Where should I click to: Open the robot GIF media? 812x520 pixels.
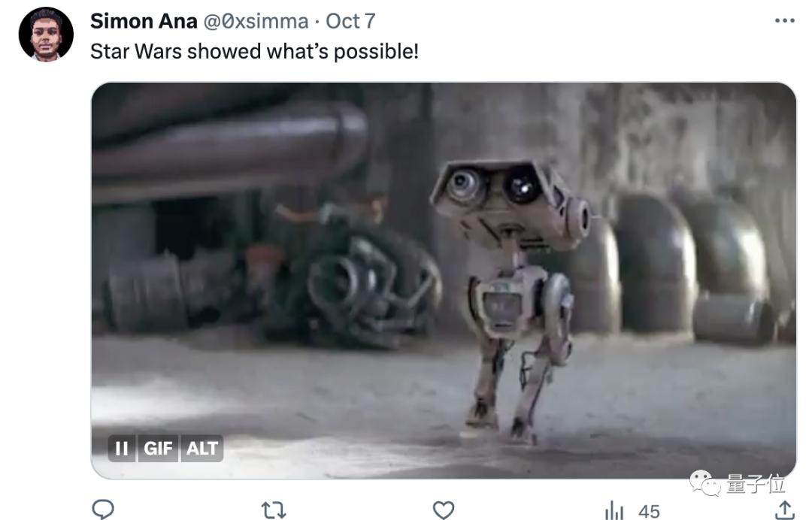(444, 280)
